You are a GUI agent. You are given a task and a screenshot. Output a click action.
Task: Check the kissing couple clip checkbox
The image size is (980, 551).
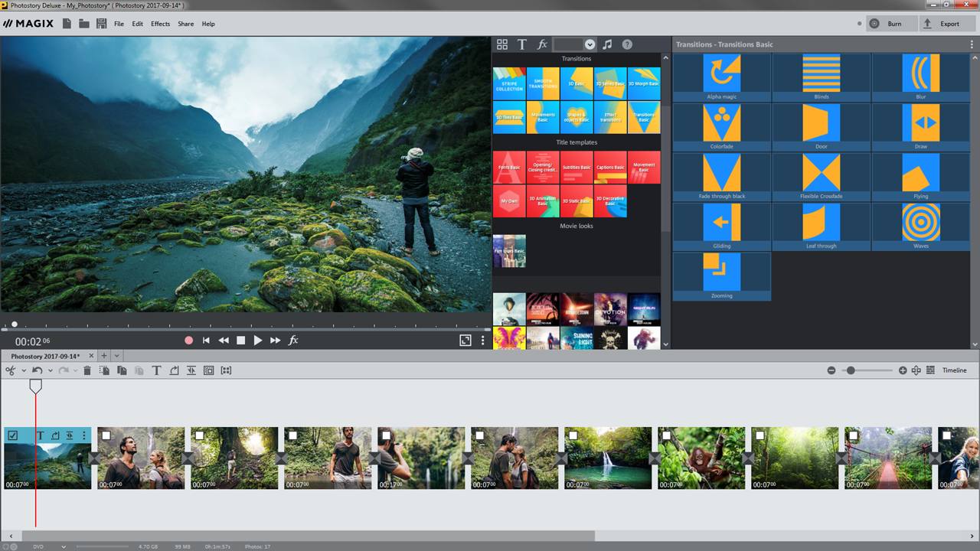[x=479, y=435]
